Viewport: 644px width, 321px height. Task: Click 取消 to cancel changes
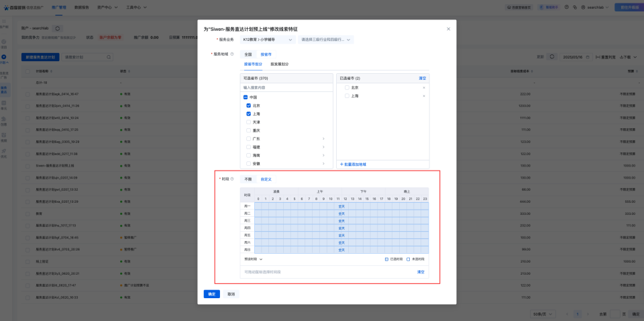tap(231, 294)
